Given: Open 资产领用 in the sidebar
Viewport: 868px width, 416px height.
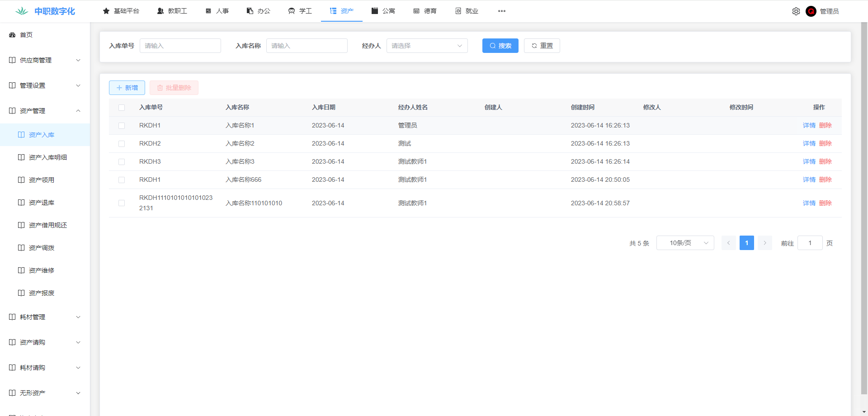Looking at the screenshot, I should click(x=42, y=180).
